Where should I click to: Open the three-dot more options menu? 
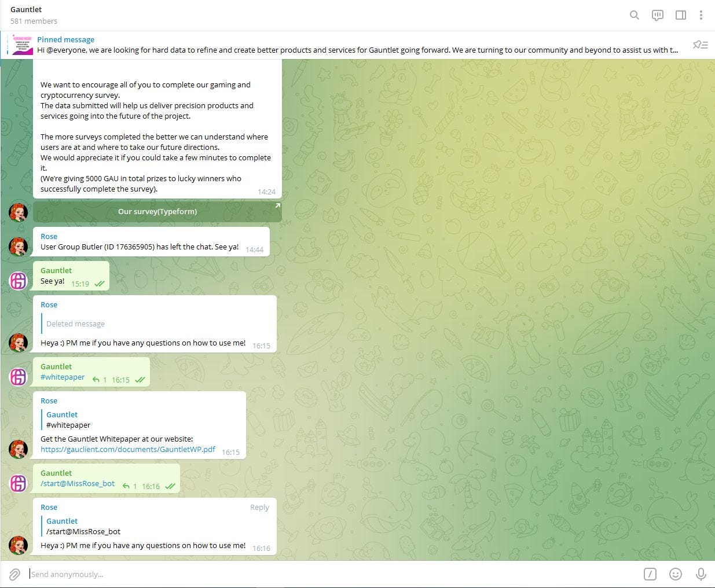click(701, 15)
